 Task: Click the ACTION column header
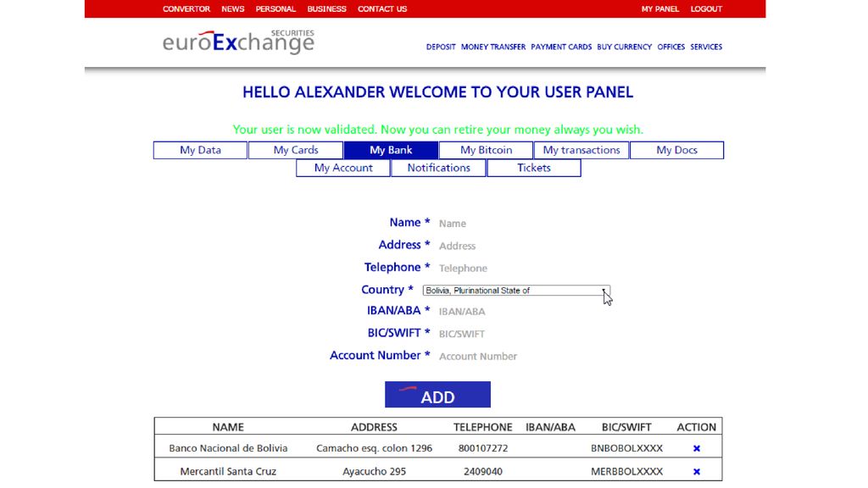697,427
